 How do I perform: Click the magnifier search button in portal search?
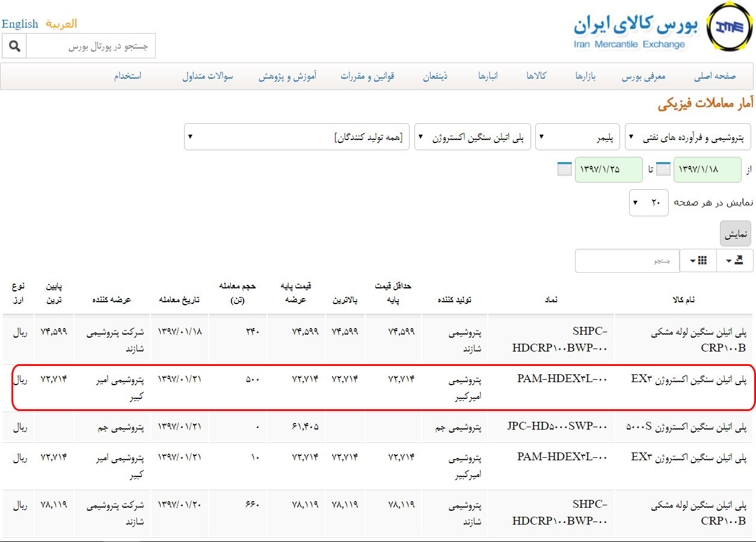tap(14, 46)
